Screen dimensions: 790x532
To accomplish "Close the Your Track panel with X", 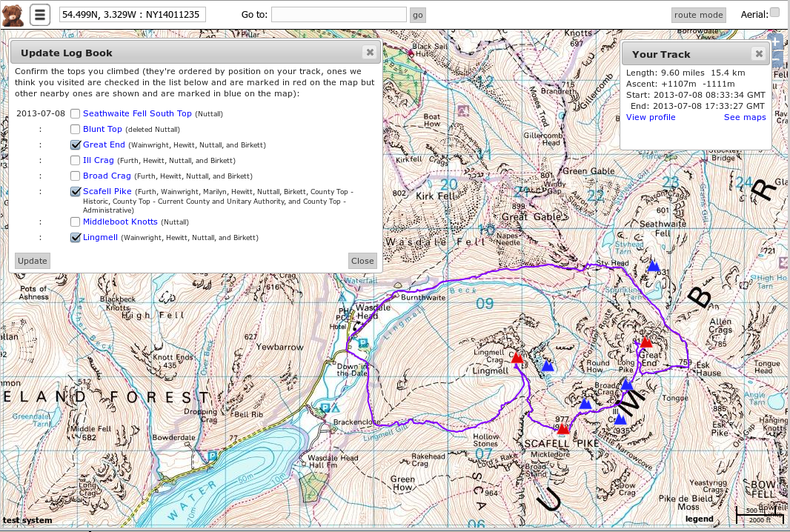I will (x=759, y=54).
